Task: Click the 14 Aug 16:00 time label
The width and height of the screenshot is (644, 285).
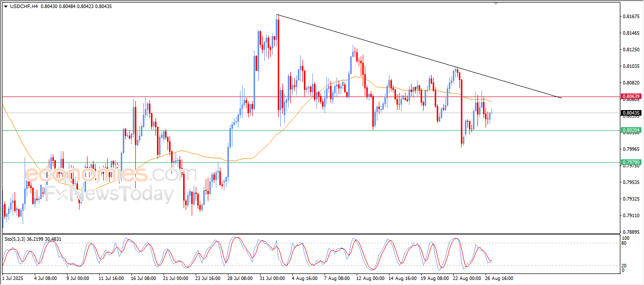Action: [401, 278]
